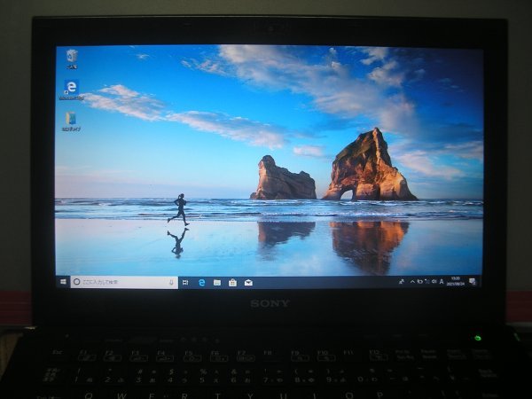Expand hidden system tray icons chevron
The width and height of the screenshot is (532, 399).
(412, 282)
